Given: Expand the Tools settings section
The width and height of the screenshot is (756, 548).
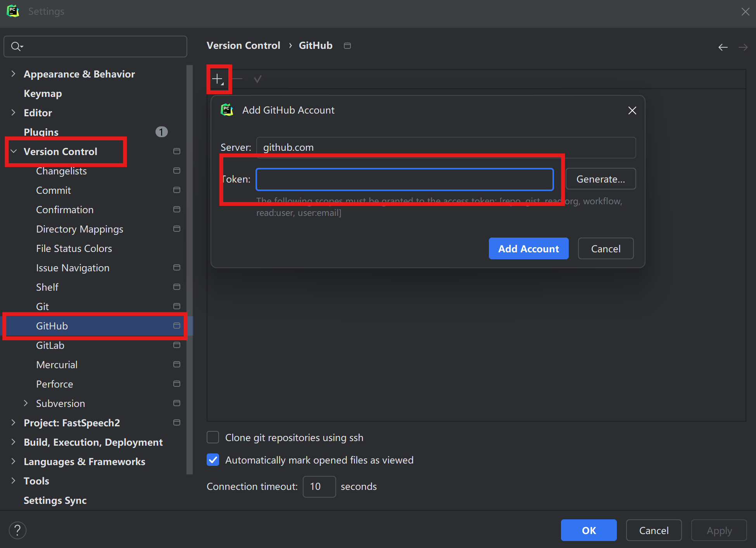Looking at the screenshot, I should click(x=14, y=481).
